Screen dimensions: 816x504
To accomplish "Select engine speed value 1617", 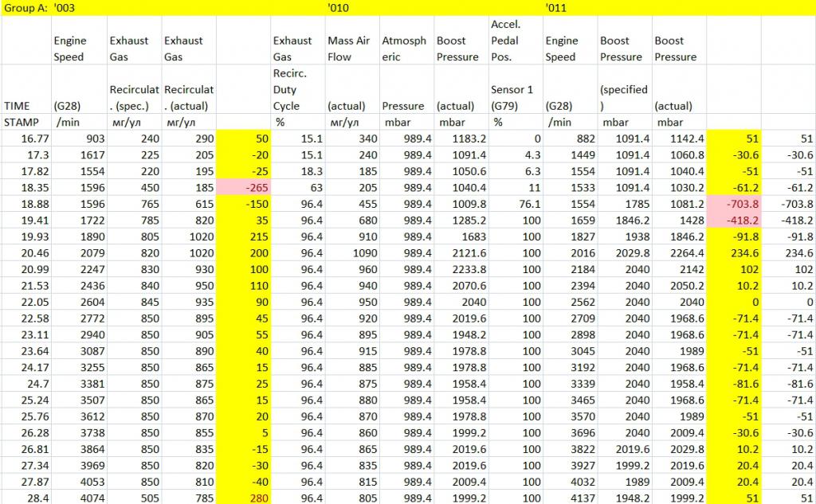I will click(80, 154).
